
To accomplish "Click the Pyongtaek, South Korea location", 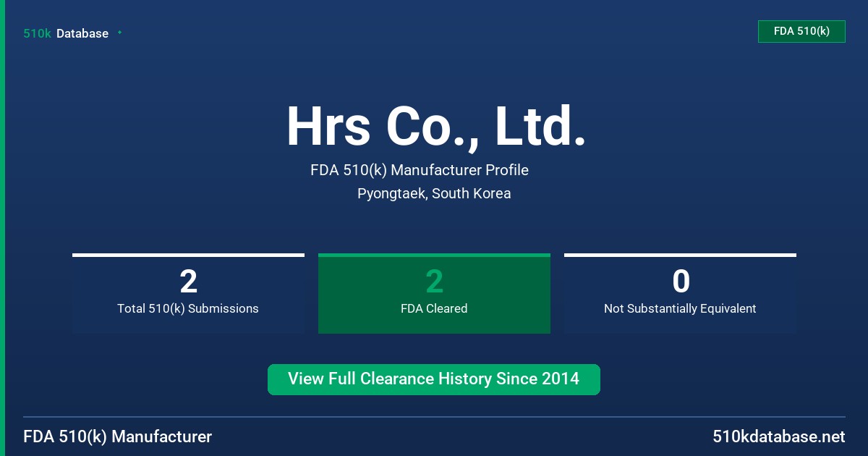I will coord(434,193).
